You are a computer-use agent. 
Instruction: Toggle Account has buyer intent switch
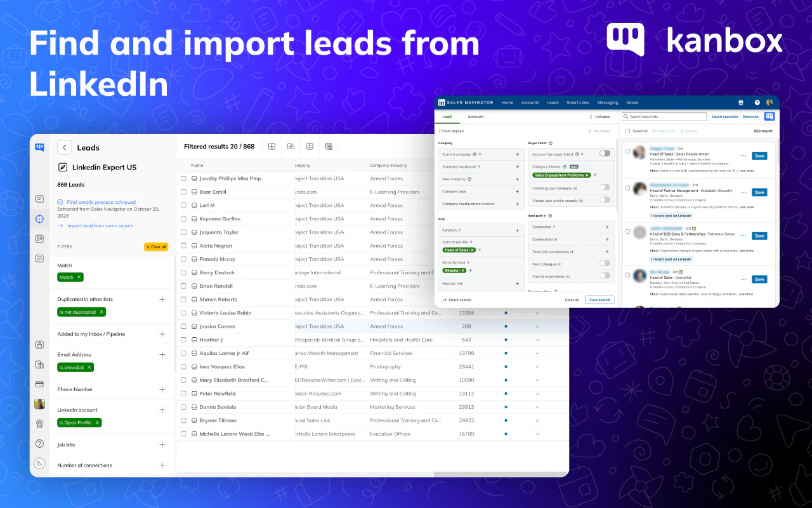[x=605, y=154]
